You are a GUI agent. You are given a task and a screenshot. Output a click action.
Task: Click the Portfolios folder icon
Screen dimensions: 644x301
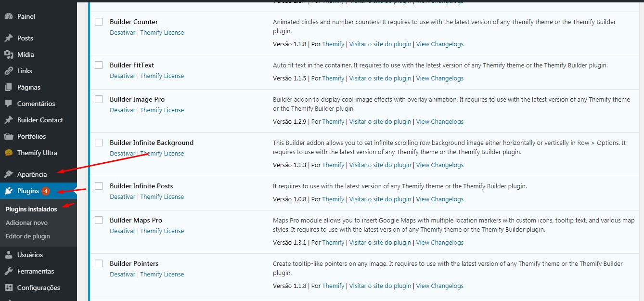(x=8, y=136)
